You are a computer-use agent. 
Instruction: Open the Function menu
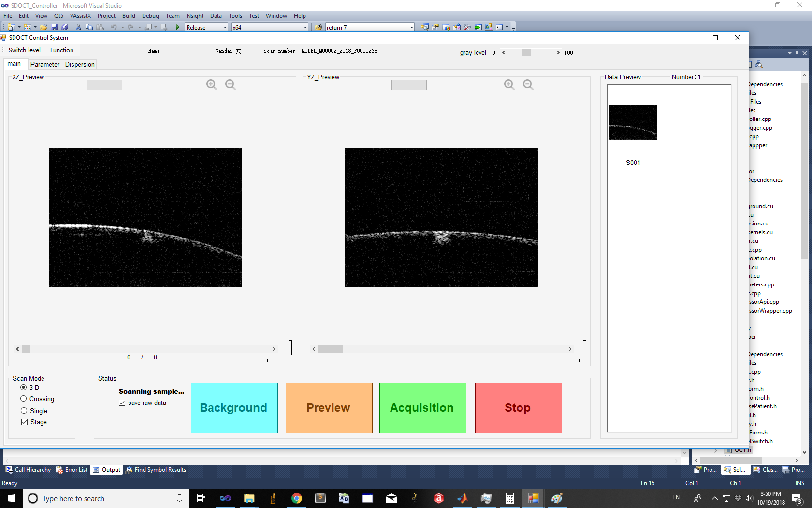click(62, 50)
